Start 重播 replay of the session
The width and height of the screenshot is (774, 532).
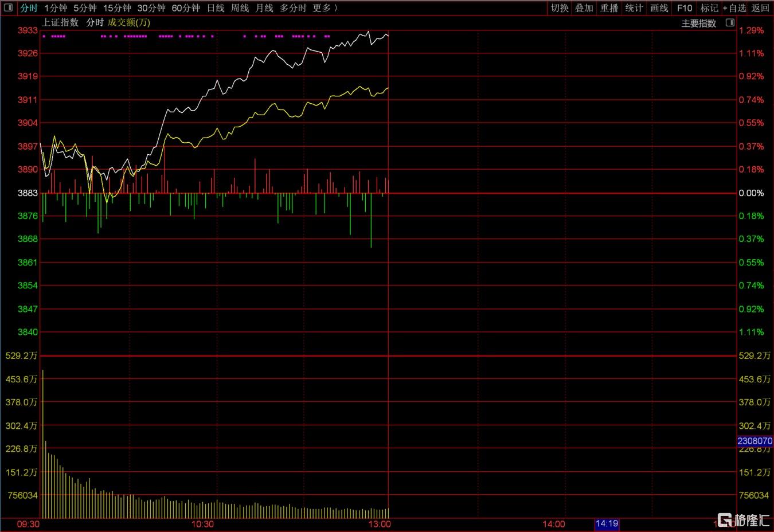pos(609,8)
